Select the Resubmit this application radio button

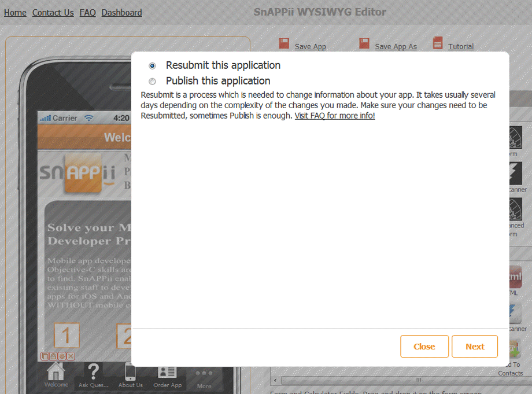[x=152, y=65]
